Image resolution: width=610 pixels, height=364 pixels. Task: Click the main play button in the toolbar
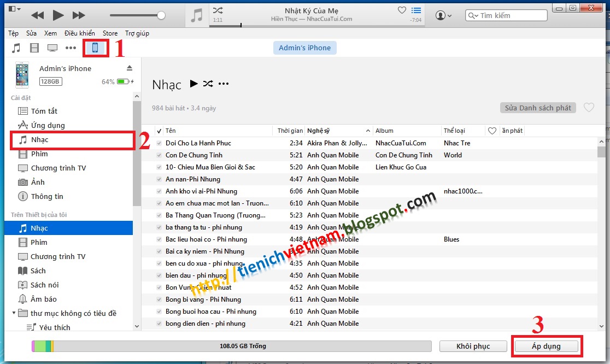[x=58, y=15]
